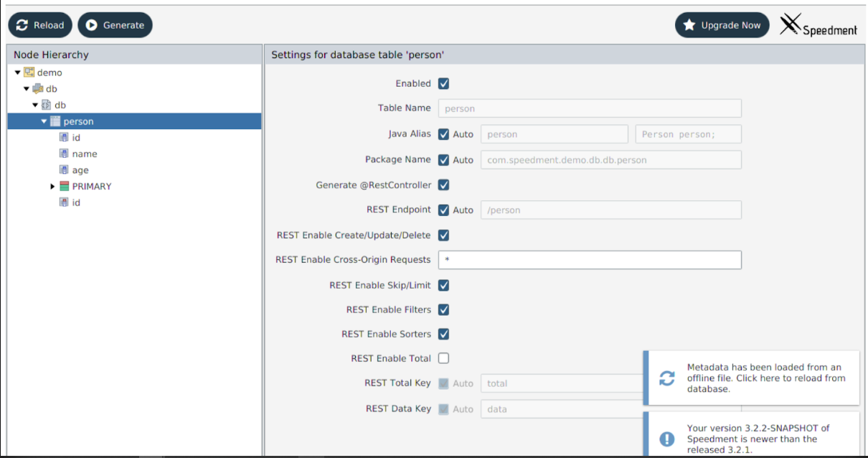Click the person table icon in the tree

(55, 121)
